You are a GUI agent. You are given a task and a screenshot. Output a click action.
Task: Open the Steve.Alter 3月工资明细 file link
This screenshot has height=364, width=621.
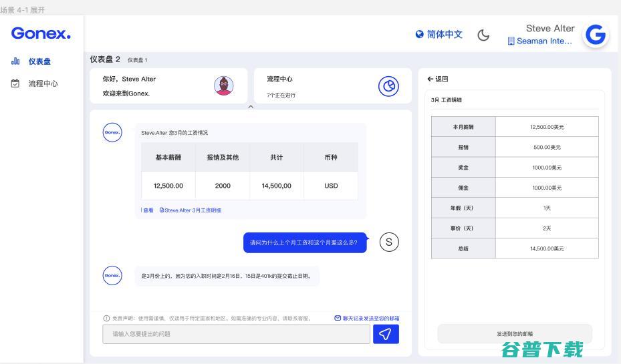pyautogui.click(x=191, y=210)
